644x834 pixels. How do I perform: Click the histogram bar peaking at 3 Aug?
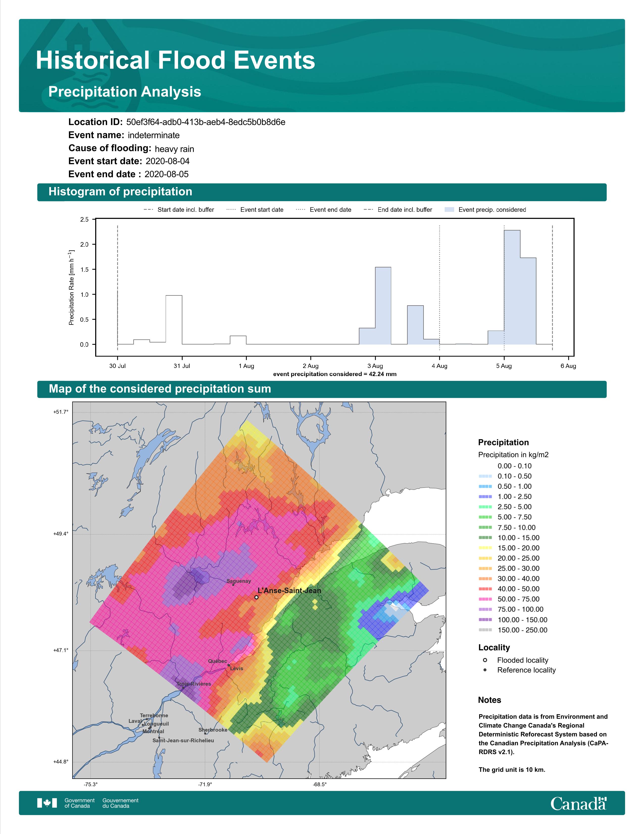click(x=383, y=306)
